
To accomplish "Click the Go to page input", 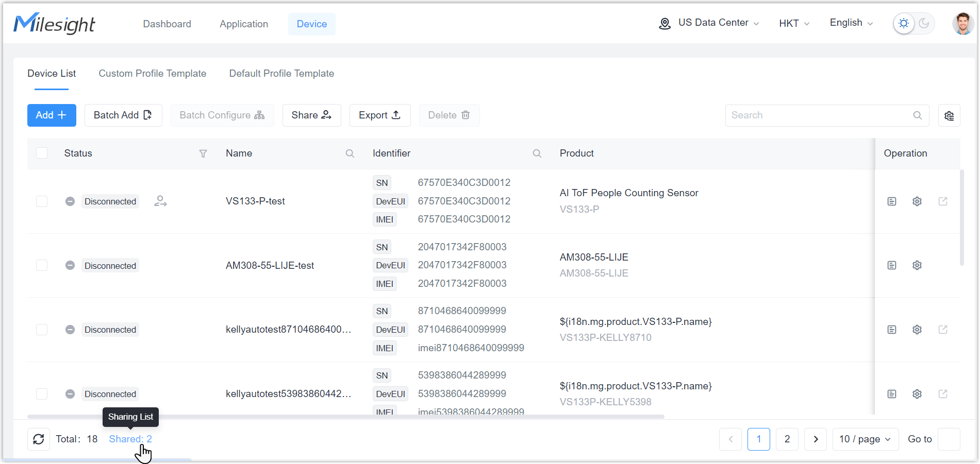I will coord(949,439).
